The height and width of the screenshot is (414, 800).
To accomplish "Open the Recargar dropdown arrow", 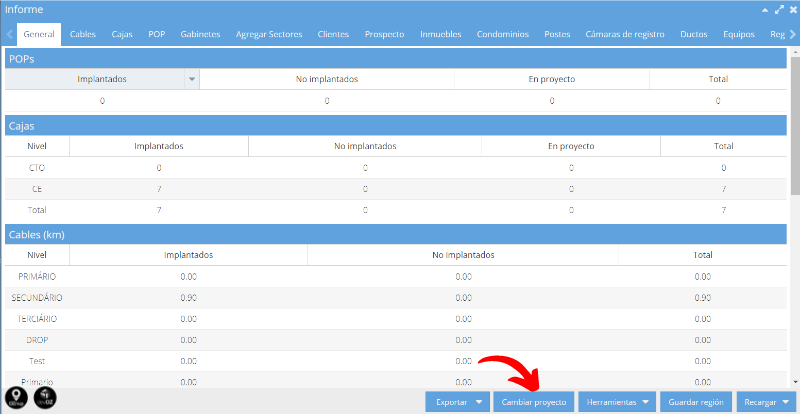I will (785, 402).
